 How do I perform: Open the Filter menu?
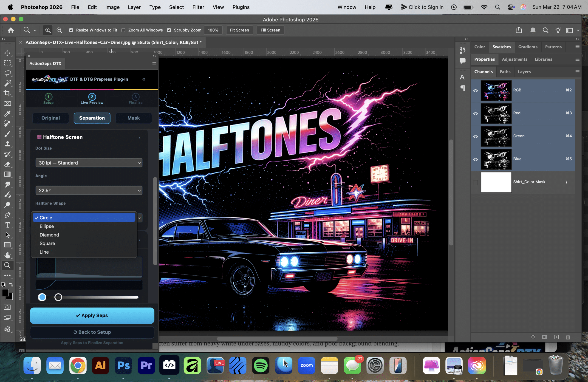click(x=198, y=7)
